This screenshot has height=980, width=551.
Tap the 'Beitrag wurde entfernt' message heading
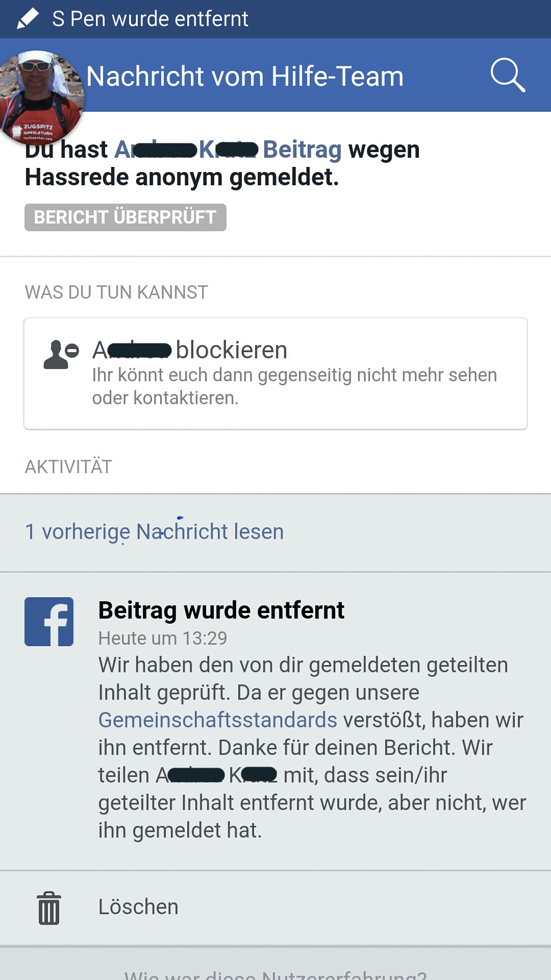click(x=221, y=610)
